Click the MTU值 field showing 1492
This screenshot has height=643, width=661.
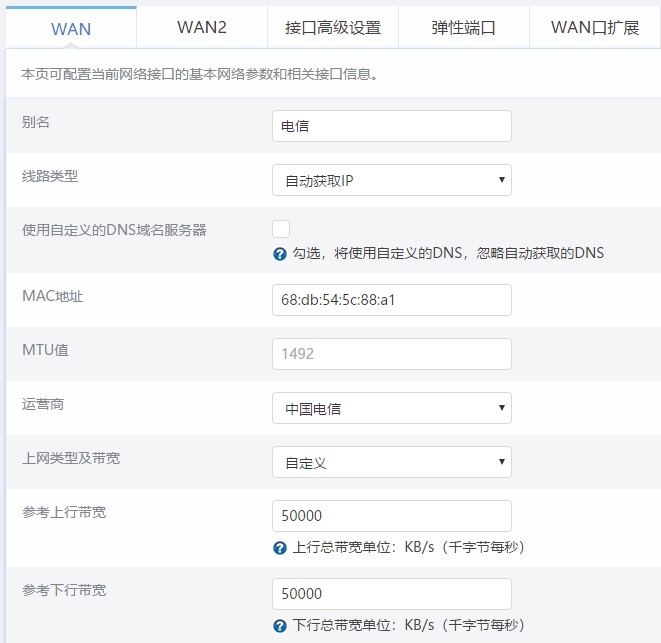tap(391, 354)
